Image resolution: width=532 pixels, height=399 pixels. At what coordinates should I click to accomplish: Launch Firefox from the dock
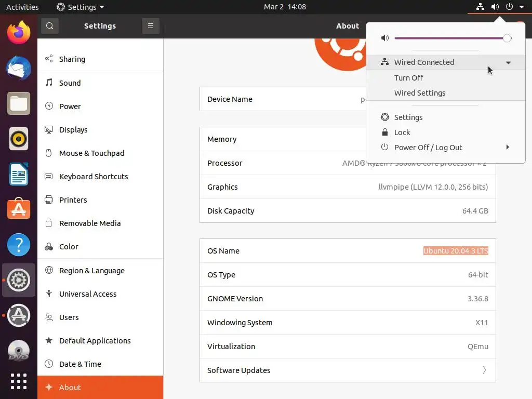coord(19,32)
